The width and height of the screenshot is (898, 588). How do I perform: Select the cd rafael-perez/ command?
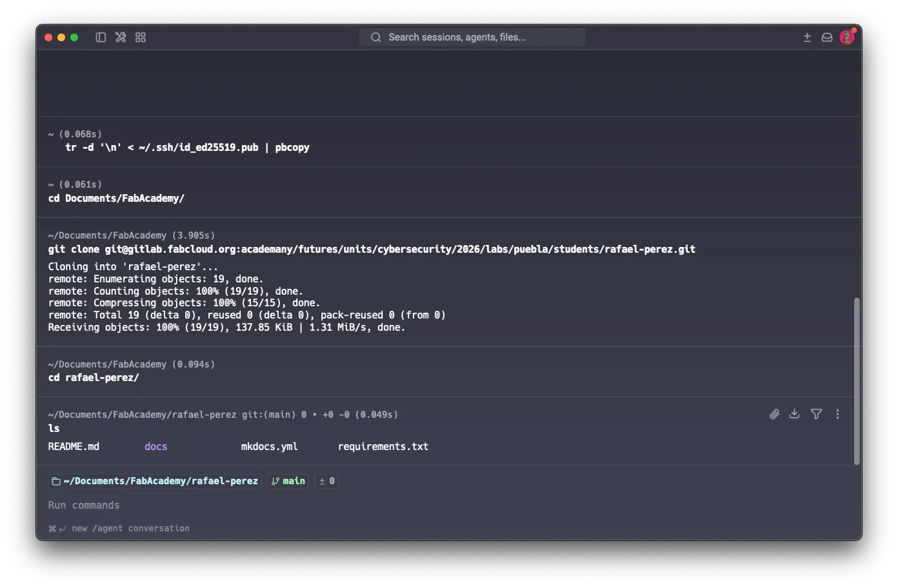pos(94,378)
